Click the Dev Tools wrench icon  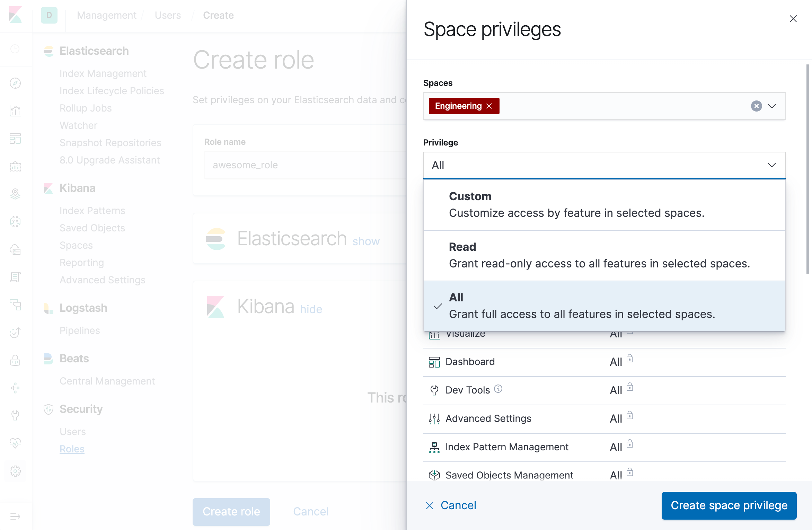[x=434, y=390]
